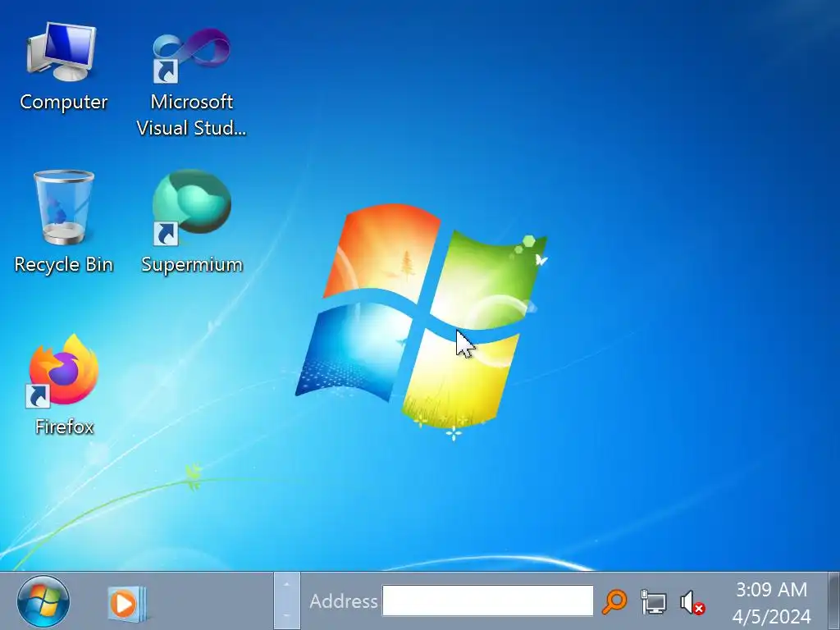Focus the Address toolbar input field
The image size is (840, 630).
[487, 600]
